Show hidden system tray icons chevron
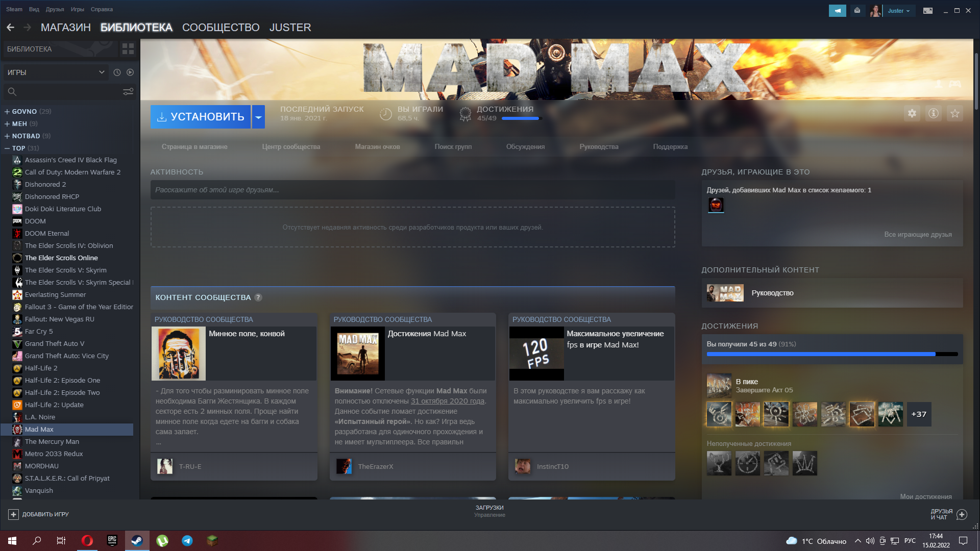The image size is (980, 551). tap(857, 541)
